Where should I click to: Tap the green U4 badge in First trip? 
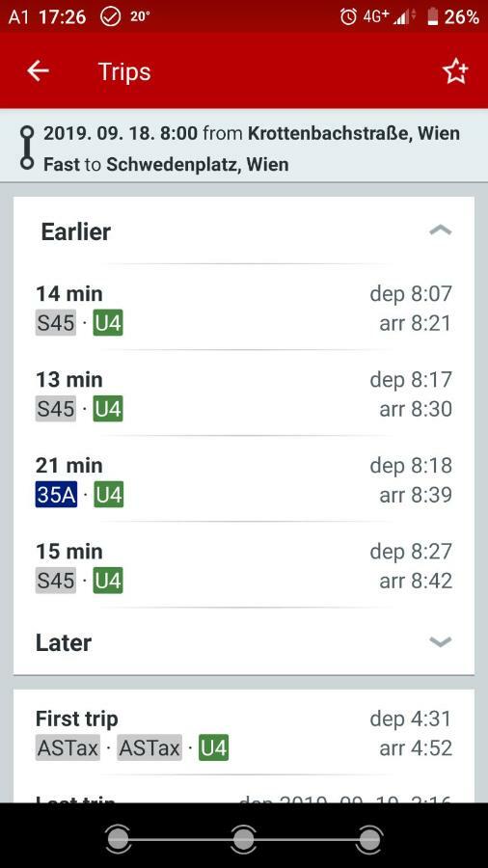(213, 747)
